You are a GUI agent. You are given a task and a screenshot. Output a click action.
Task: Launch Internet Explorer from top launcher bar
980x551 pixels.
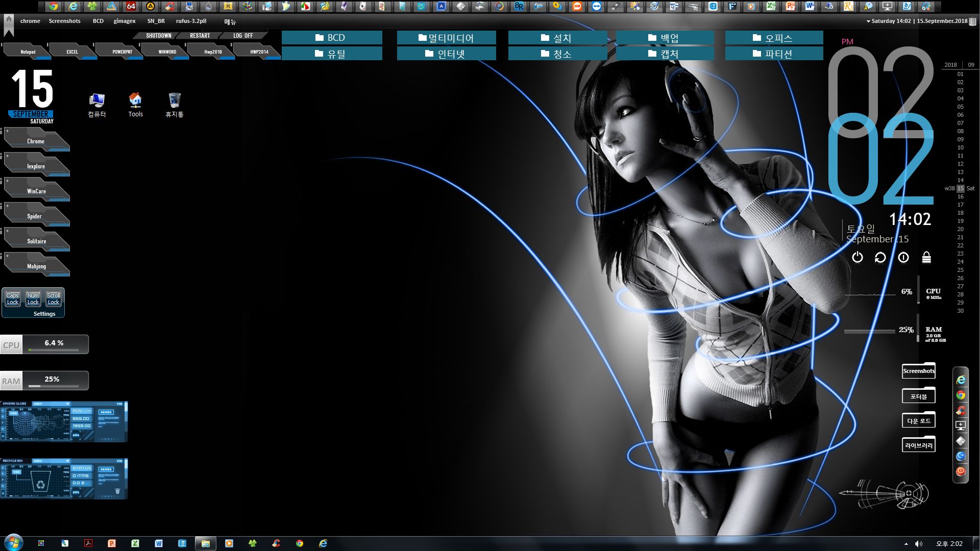point(73,7)
